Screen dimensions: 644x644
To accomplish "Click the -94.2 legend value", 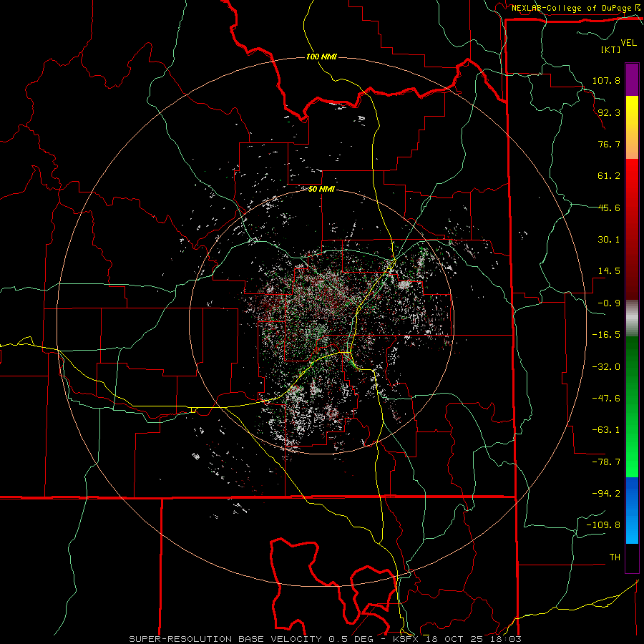I will [606, 493].
